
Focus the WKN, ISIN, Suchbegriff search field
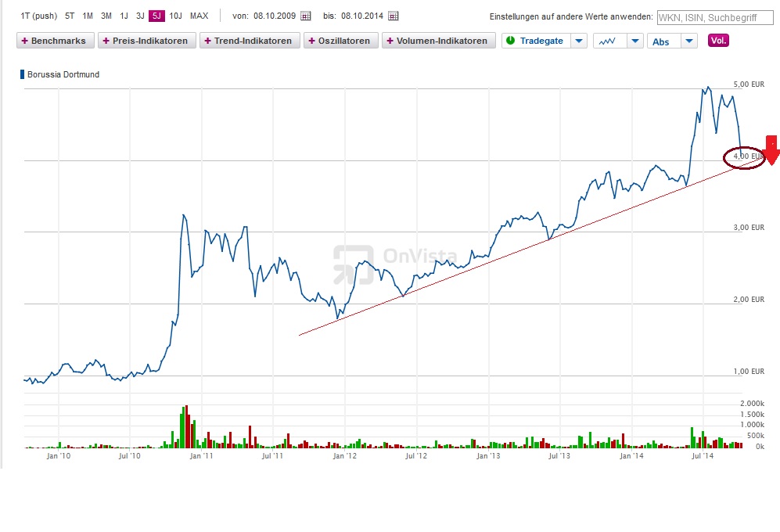(715, 17)
